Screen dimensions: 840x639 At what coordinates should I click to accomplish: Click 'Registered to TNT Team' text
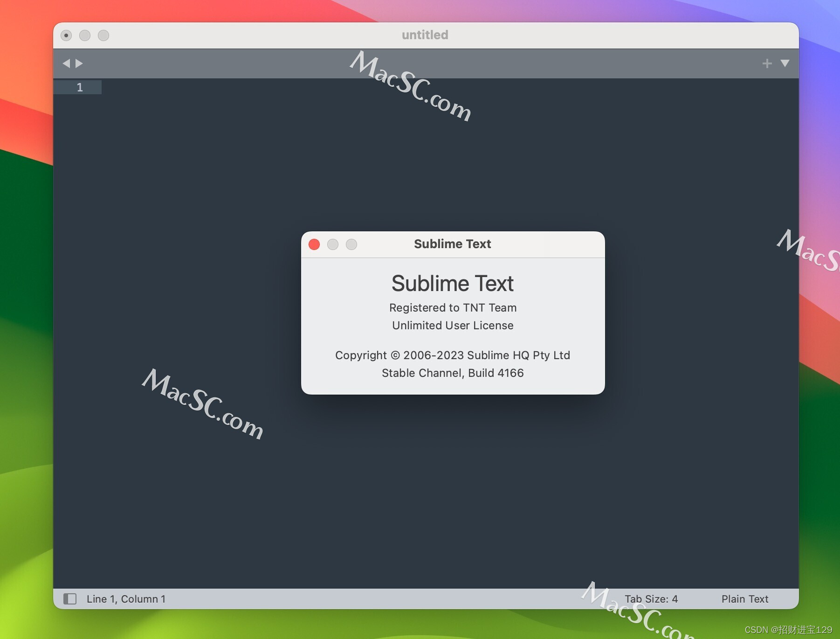[453, 308]
